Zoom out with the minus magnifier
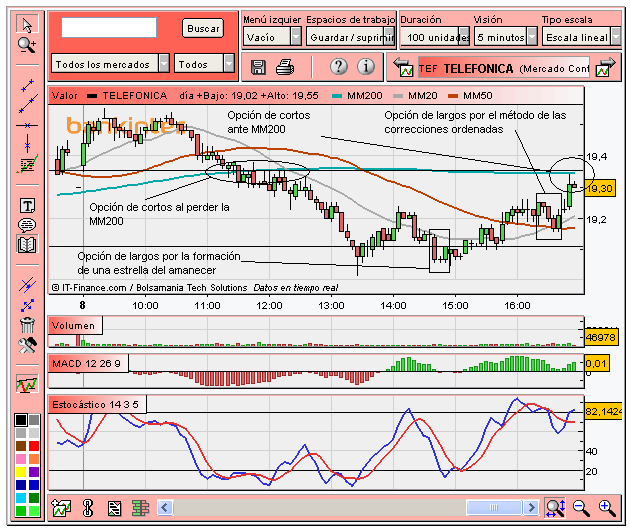 581,508
